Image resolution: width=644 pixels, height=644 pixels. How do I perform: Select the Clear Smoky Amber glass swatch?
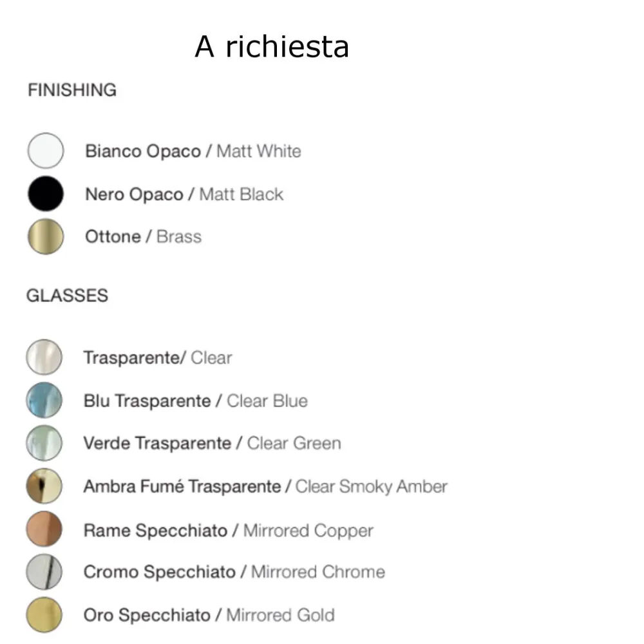pyautogui.click(x=44, y=486)
